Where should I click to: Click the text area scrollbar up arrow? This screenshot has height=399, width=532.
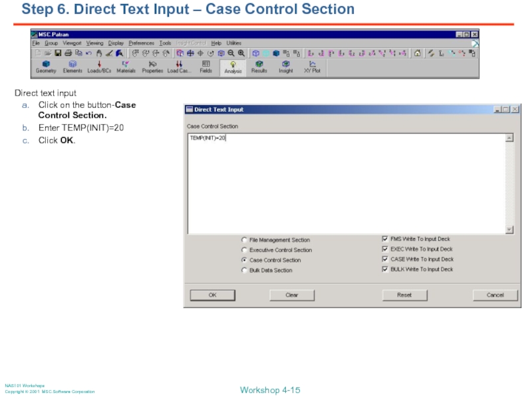pyautogui.click(x=509, y=138)
